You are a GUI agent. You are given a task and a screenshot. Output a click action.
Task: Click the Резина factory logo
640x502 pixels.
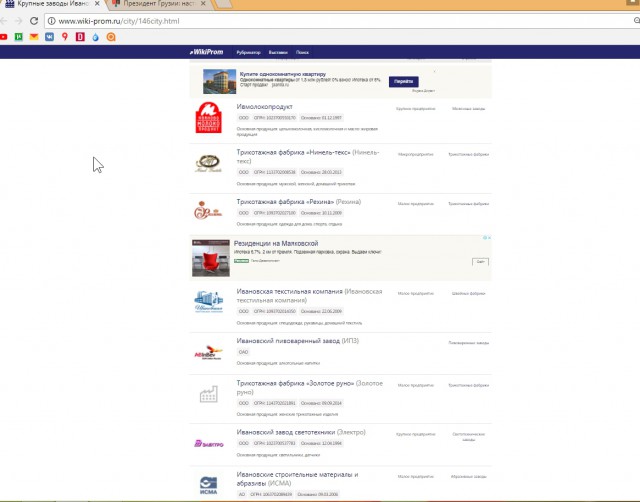[208, 211]
